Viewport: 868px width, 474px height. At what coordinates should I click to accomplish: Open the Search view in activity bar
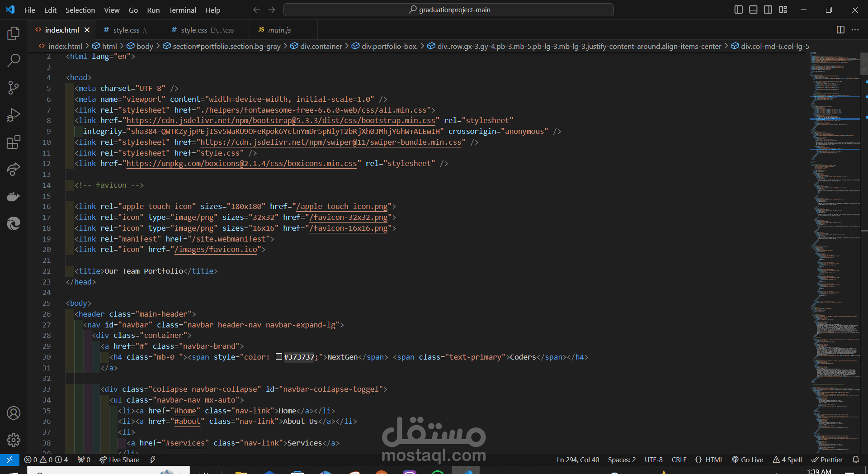pos(14,61)
